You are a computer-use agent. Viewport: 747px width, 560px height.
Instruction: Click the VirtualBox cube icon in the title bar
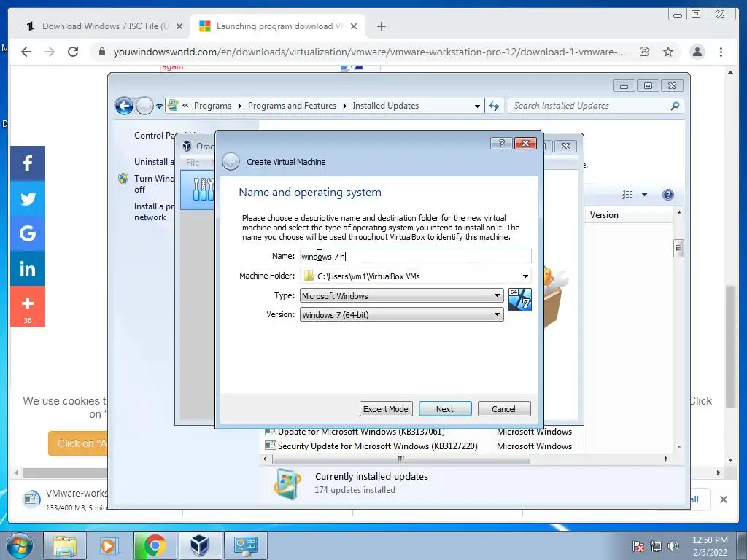pyautogui.click(x=187, y=146)
